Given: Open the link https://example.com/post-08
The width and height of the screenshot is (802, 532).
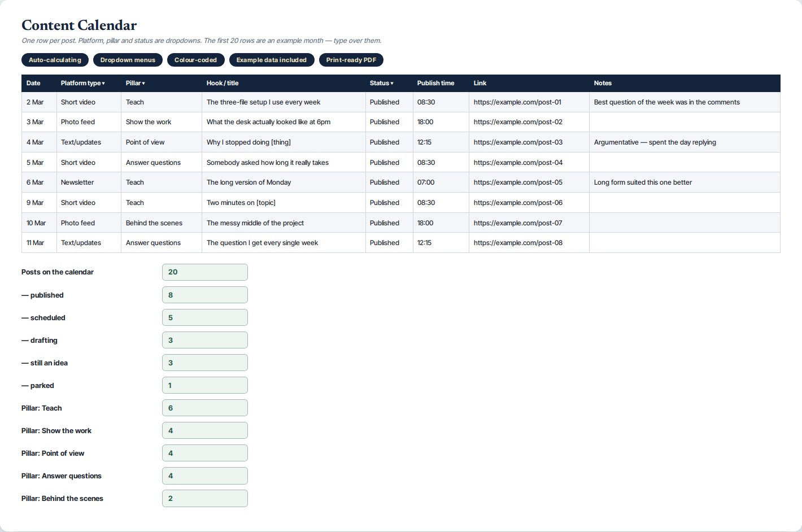Looking at the screenshot, I should click(518, 243).
